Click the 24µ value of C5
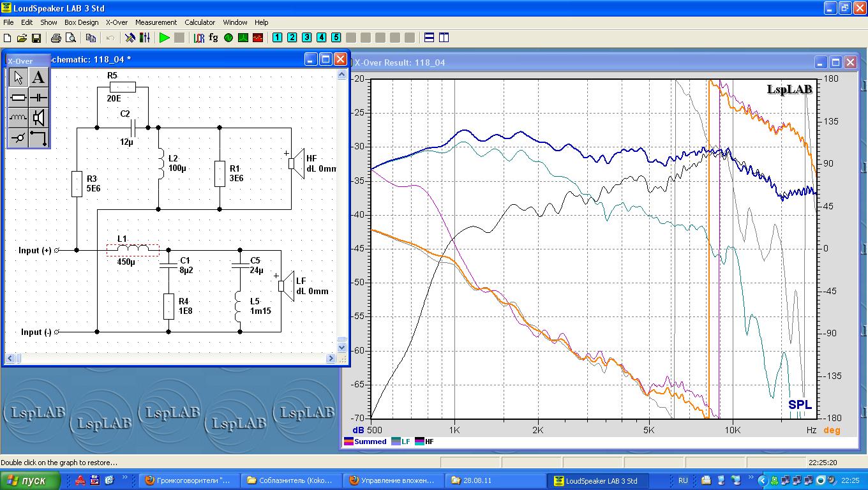 pos(257,270)
